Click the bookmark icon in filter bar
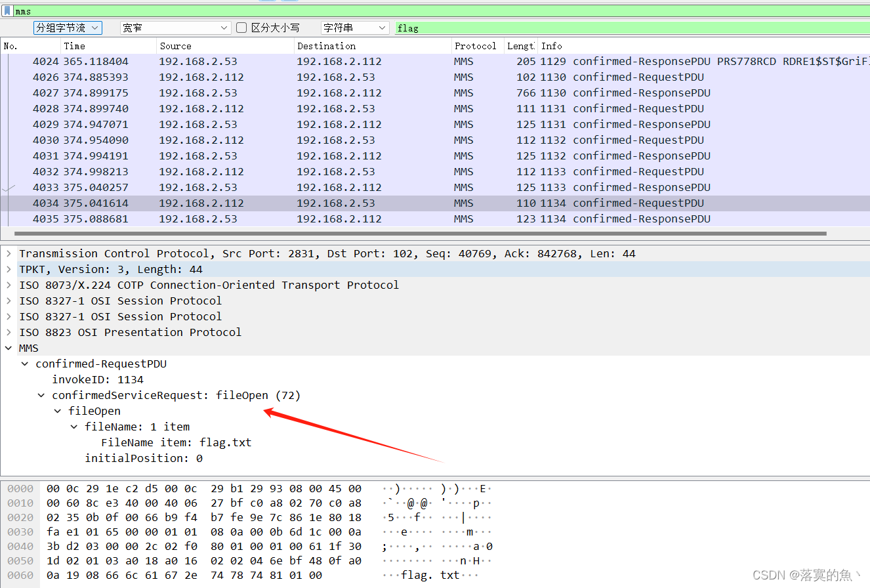Image resolution: width=870 pixels, height=588 pixels. 7,11
